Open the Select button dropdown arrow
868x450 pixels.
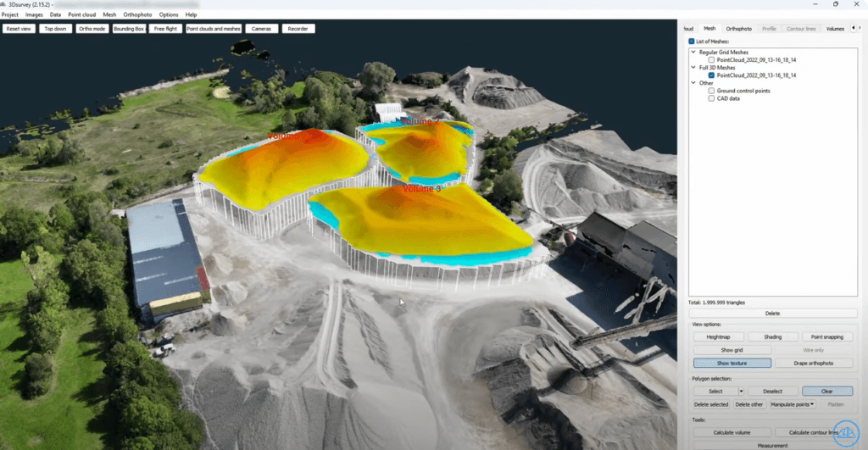(741, 392)
